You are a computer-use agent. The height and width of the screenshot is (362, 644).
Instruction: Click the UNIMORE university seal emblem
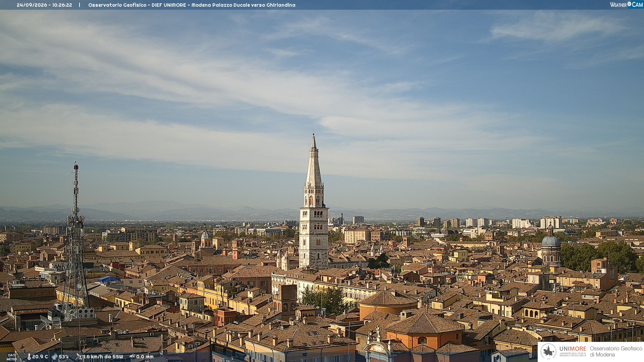tap(548, 351)
